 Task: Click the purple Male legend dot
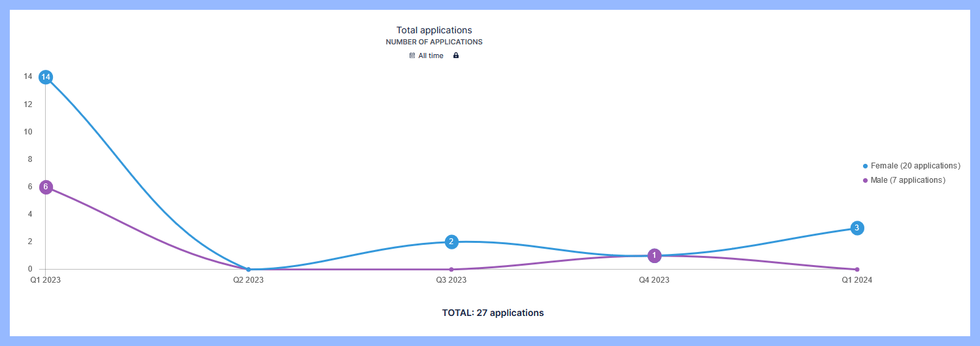pos(866,181)
